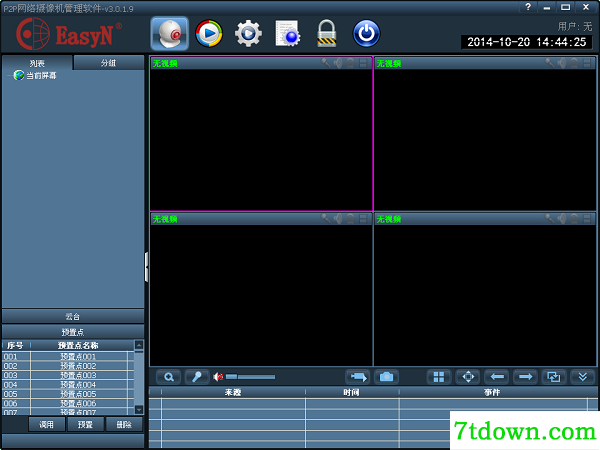Adjust the volume slider bar

[251, 377]
